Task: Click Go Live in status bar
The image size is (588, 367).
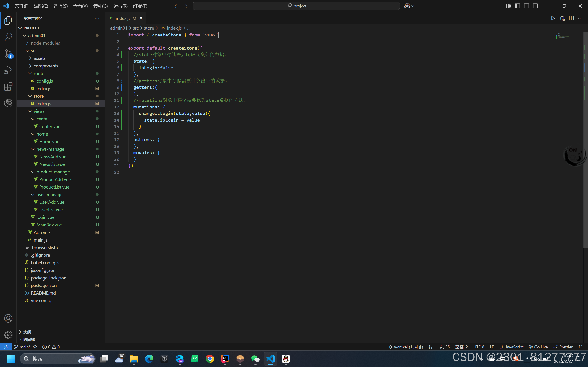Action: pos(538,347)
